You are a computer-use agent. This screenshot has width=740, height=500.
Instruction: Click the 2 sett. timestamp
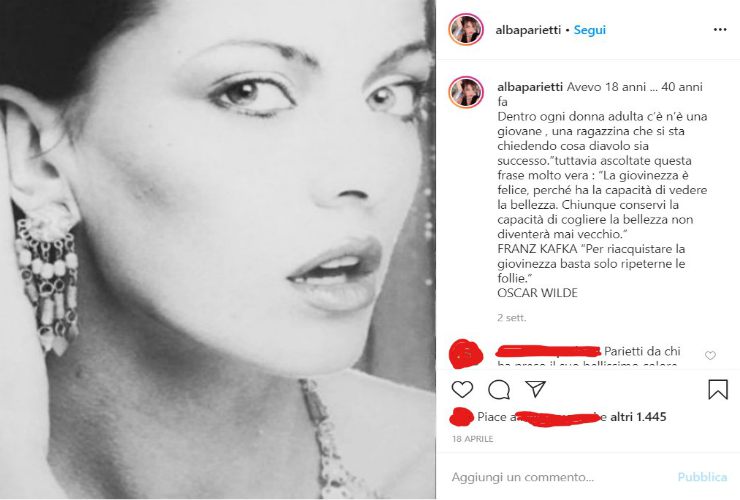coord(512,318)
